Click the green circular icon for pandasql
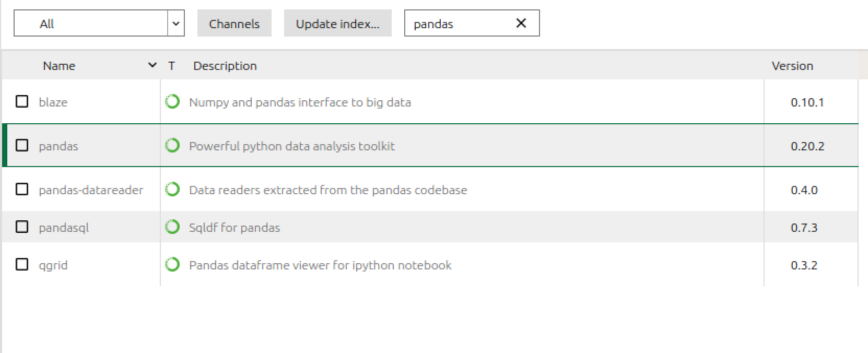 point(172,227)
